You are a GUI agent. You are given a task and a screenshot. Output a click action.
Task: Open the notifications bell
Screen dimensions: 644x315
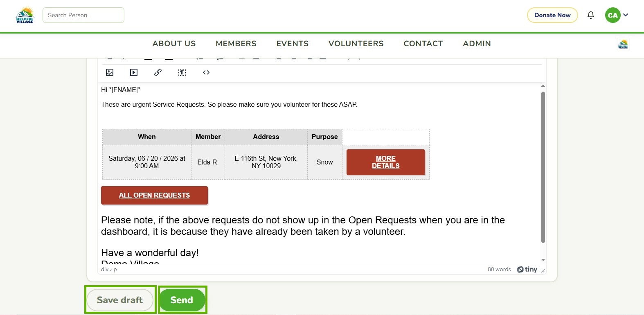[591, 15]
